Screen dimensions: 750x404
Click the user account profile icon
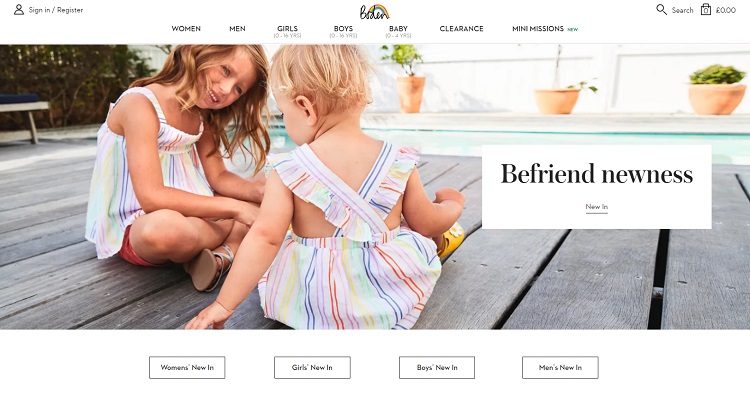tap(19, 10)
